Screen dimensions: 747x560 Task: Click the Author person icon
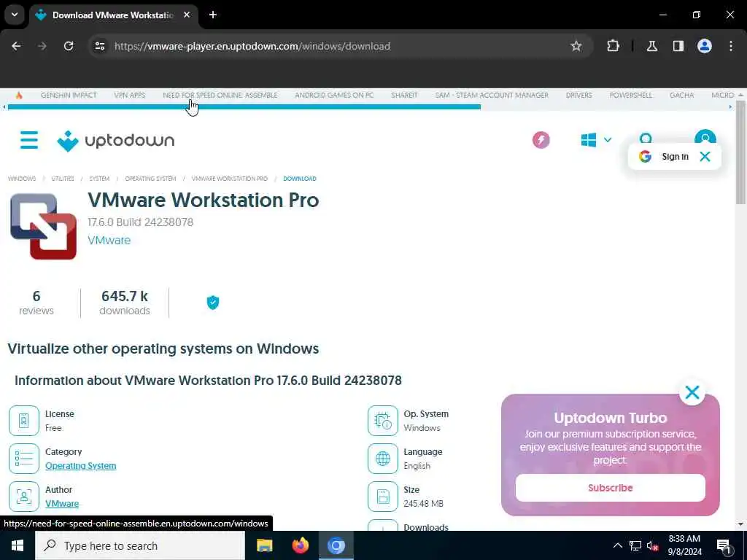click(24, 496)
